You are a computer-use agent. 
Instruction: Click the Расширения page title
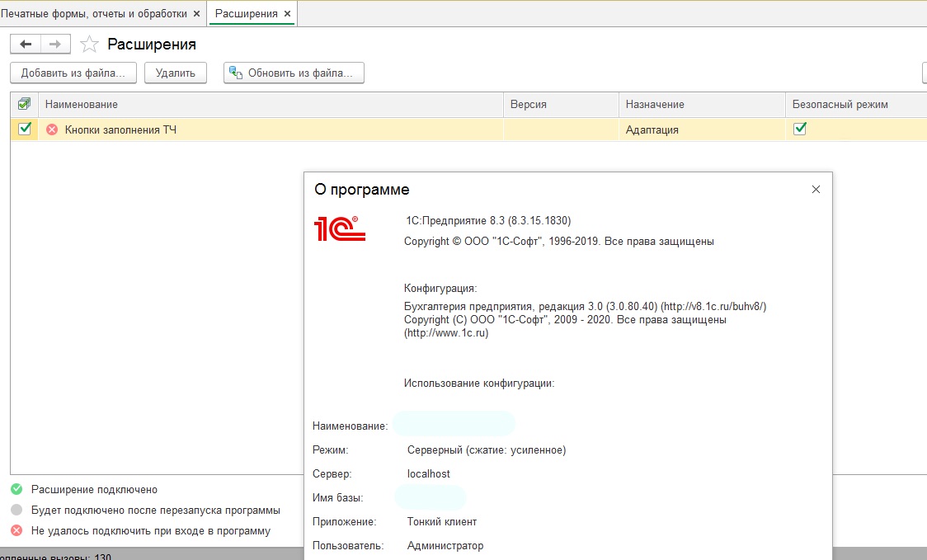(152, 45)
